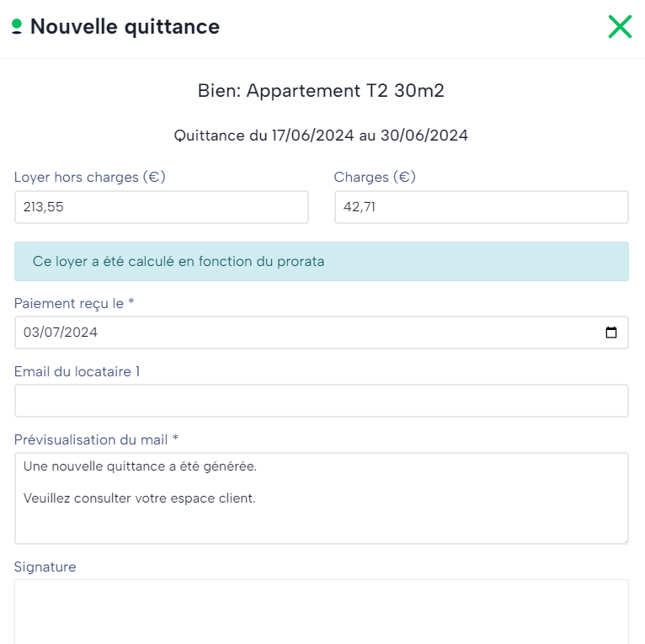
Task: Close the Nouvelle quittance dialog
Action: 620,27
